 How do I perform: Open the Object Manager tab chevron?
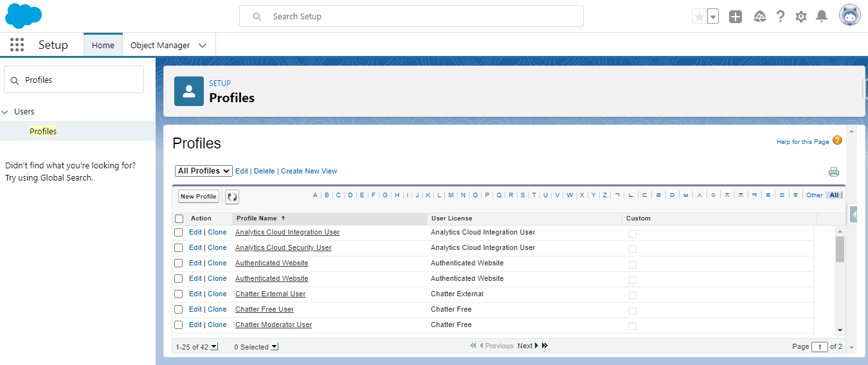(x=203, y=46)
